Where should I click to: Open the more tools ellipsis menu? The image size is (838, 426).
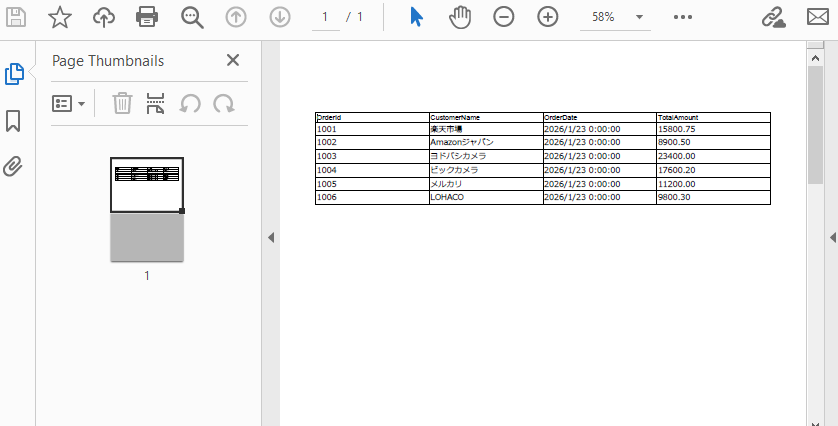pos(683,17)
